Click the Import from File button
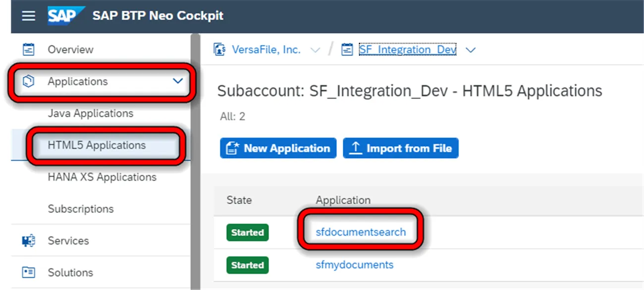Image resolution: width=644 pixels, height=290 pixels. 401,148
